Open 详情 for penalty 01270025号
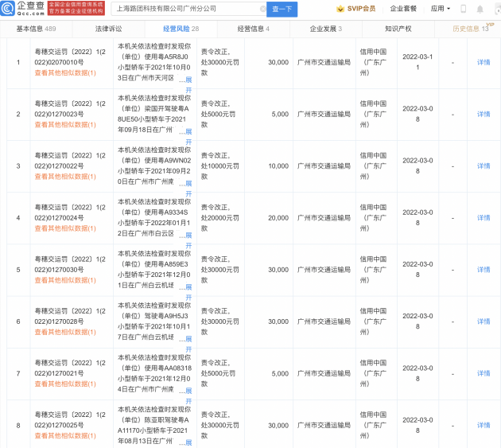501x448 pixels. click(x=484, y=425)
